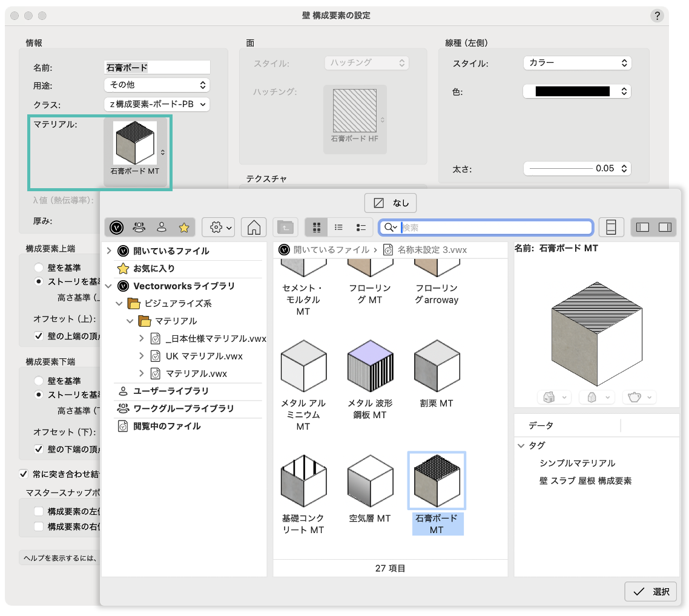Expand the _日本仕様マテリアル.vwx tree item

pos(142,338)
